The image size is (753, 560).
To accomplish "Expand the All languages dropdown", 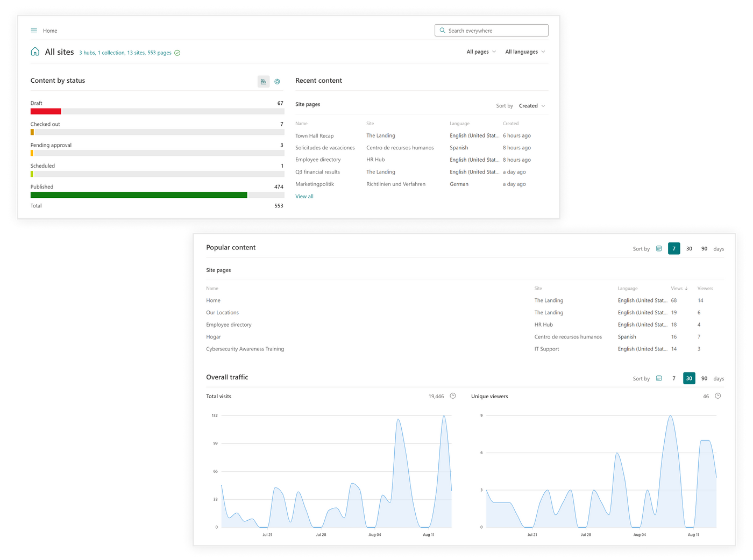I will (525, 52).
